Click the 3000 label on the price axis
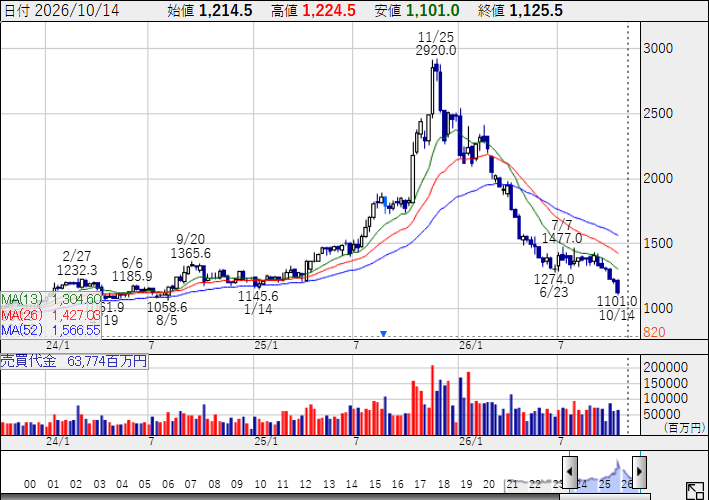 658,48
